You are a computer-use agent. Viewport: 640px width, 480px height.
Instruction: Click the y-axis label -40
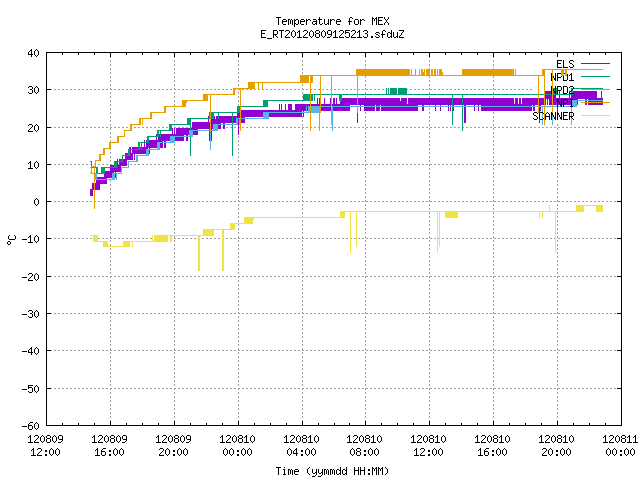click(31, 351)
